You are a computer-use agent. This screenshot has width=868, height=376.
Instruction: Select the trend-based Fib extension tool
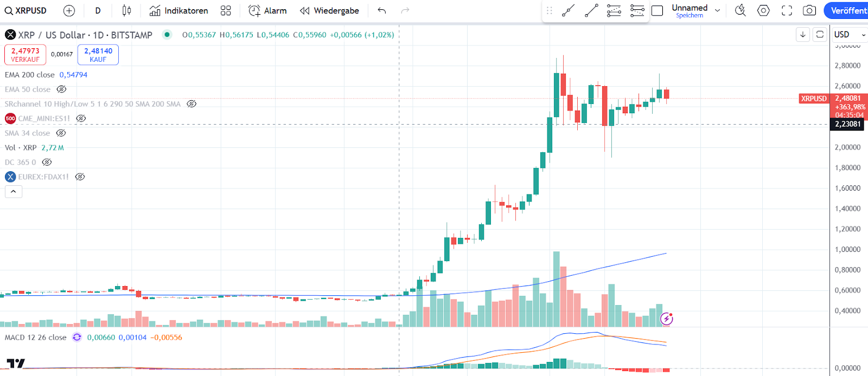[x=637, y=10]
